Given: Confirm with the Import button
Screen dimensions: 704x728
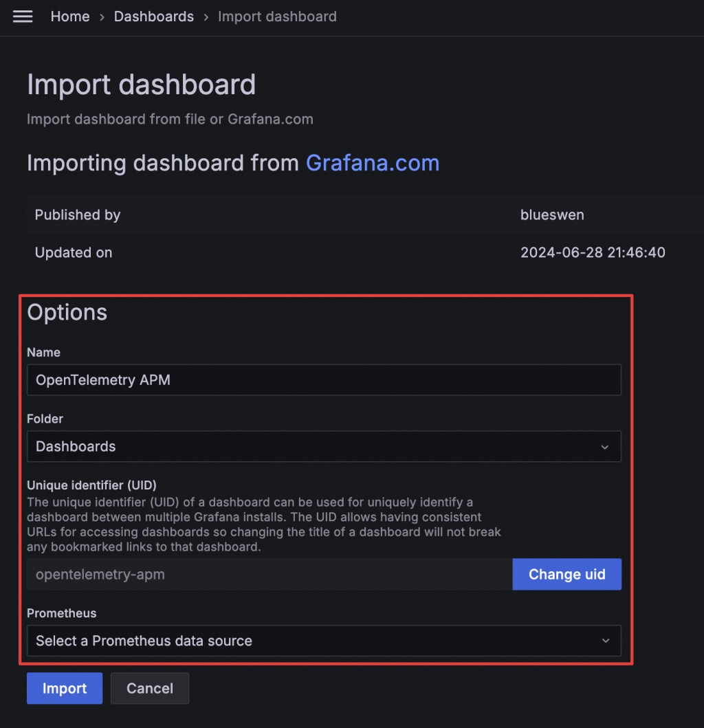Looking at the screenshot, I should coord(65,688).
